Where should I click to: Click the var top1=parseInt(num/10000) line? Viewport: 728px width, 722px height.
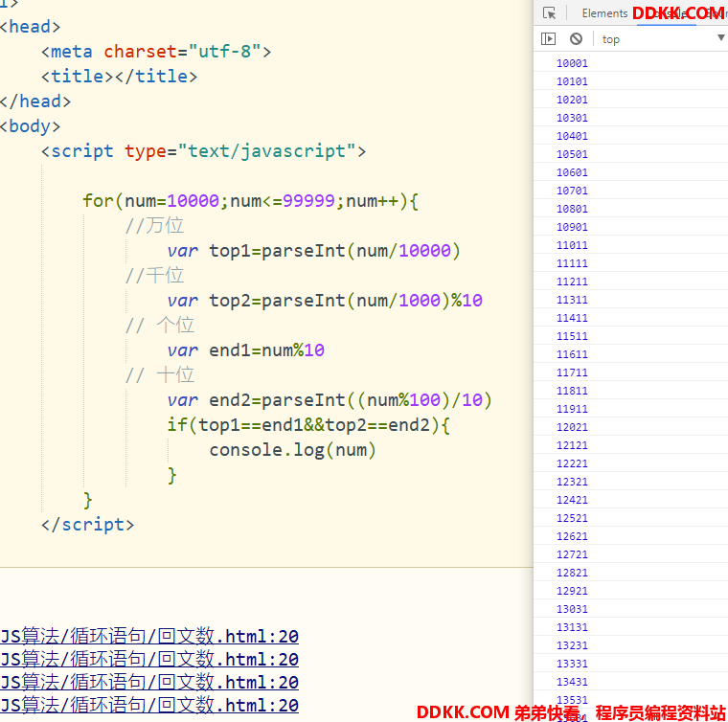[314, 251]
